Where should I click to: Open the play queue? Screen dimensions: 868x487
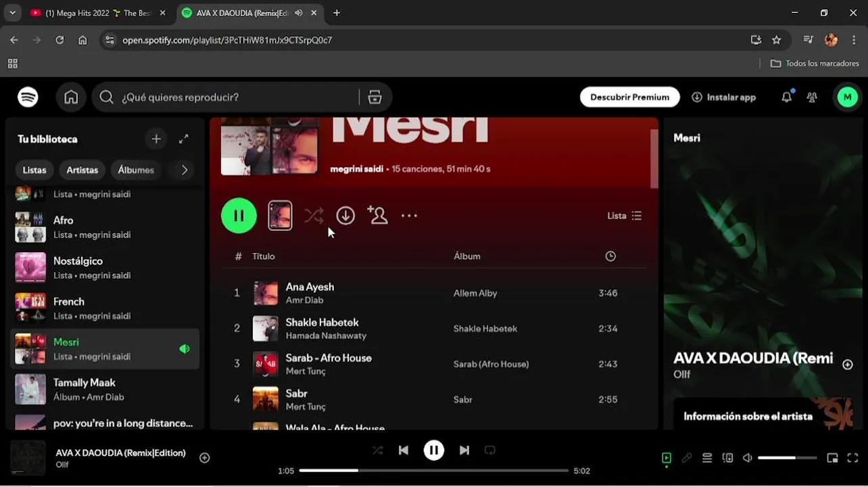coord(707,458)
